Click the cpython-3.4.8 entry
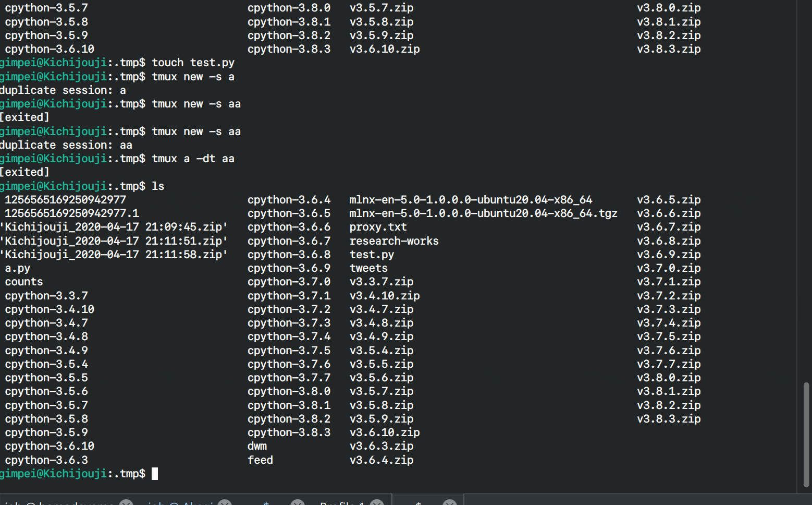The image size is (812, 505). coord(46,336)
